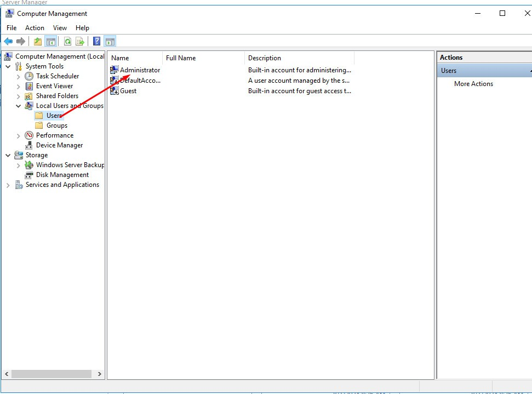Open Help via blue question mark icon
The image size is (532, 394).
[x=96, y=42]
